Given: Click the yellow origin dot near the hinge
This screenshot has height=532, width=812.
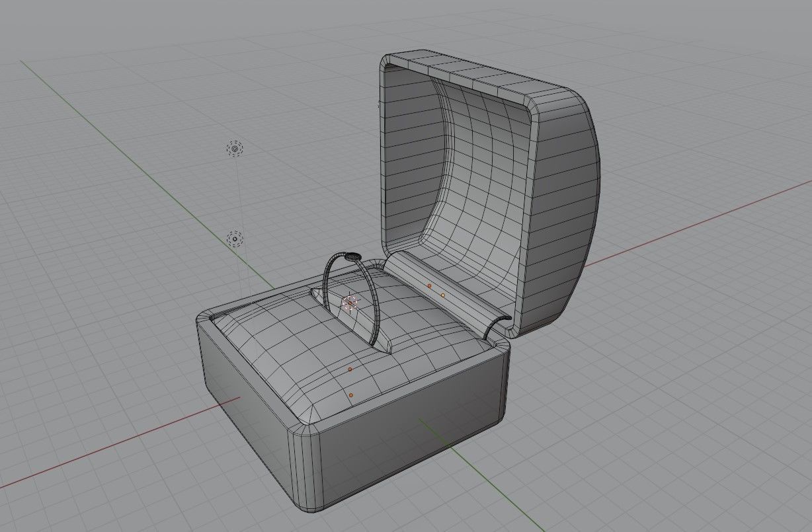Looking at the screenshot, I should pyautogui.click(x=442, y=295).
